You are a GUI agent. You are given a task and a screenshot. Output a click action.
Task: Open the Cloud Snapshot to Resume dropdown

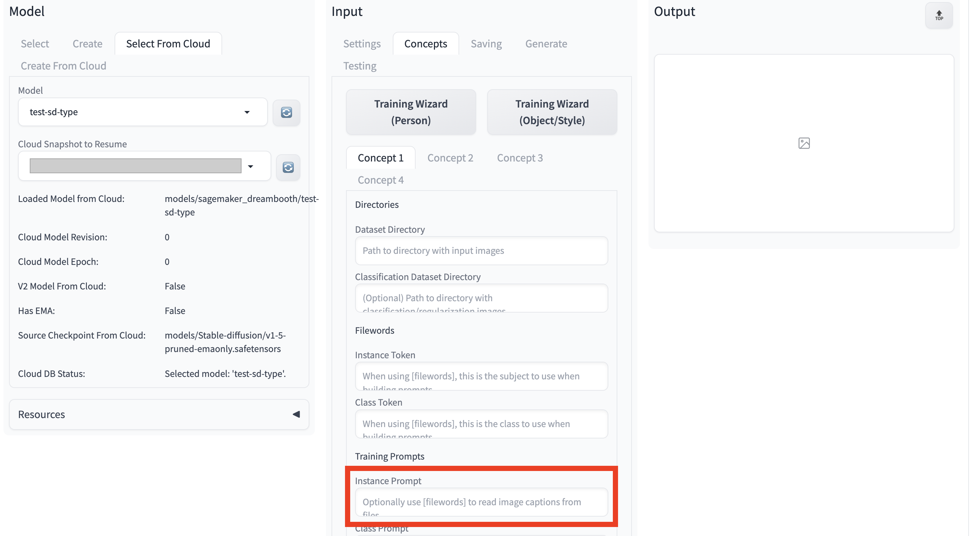pos(144,166)
